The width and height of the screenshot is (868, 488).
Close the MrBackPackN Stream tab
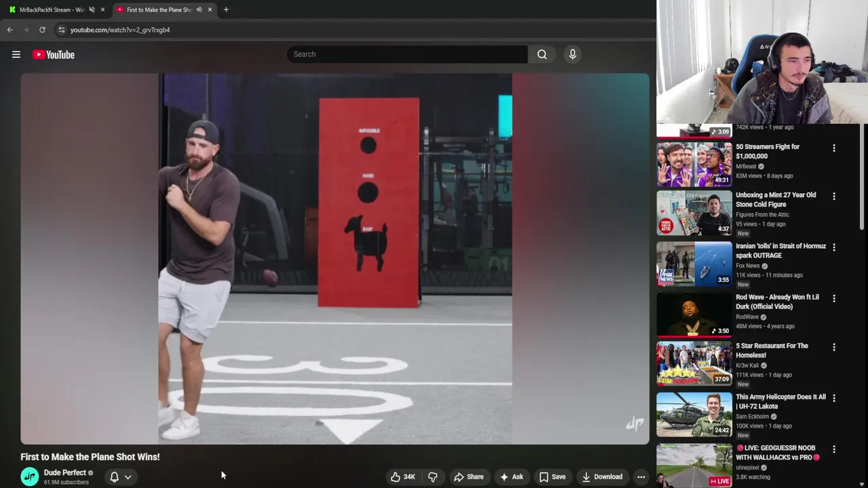(x=102, y=9)
